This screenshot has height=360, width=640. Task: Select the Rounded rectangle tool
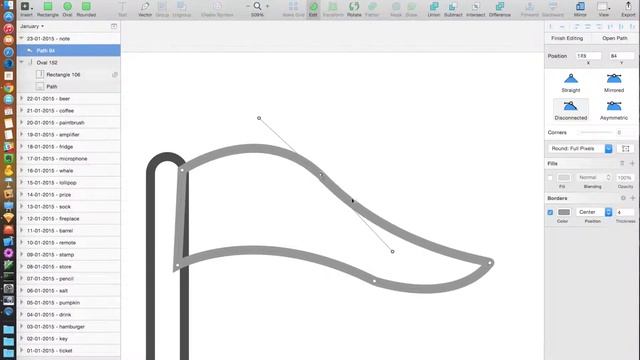coord(86,9)
